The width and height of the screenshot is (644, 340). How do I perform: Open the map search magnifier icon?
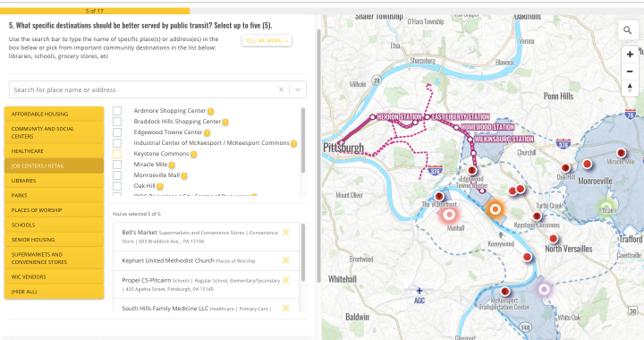point(628,30)
